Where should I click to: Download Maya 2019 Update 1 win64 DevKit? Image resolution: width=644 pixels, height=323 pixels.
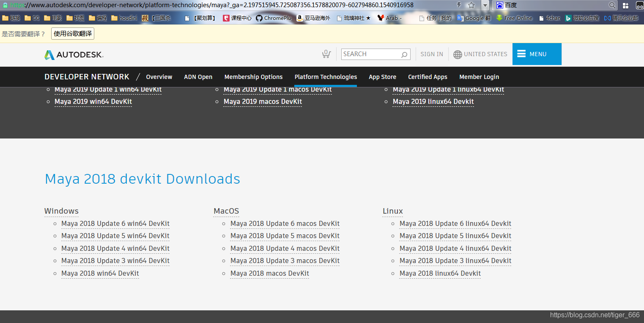point(108,90)
